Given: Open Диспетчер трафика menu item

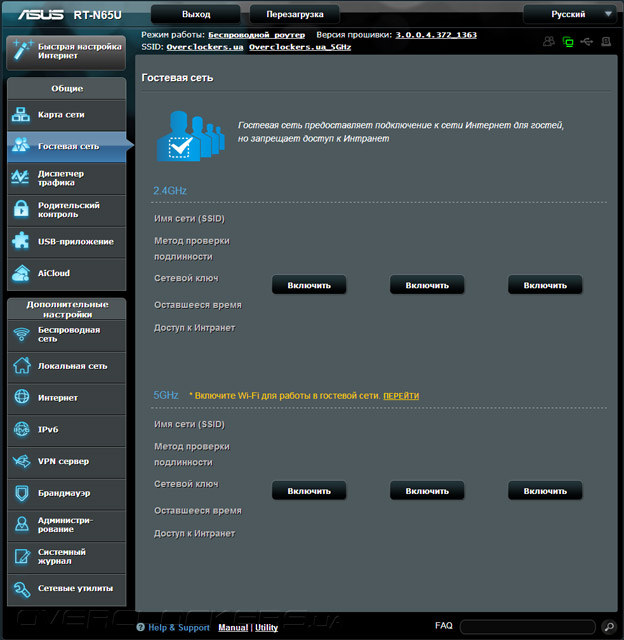Looking at the screenshot, I should tap(67, 178).
